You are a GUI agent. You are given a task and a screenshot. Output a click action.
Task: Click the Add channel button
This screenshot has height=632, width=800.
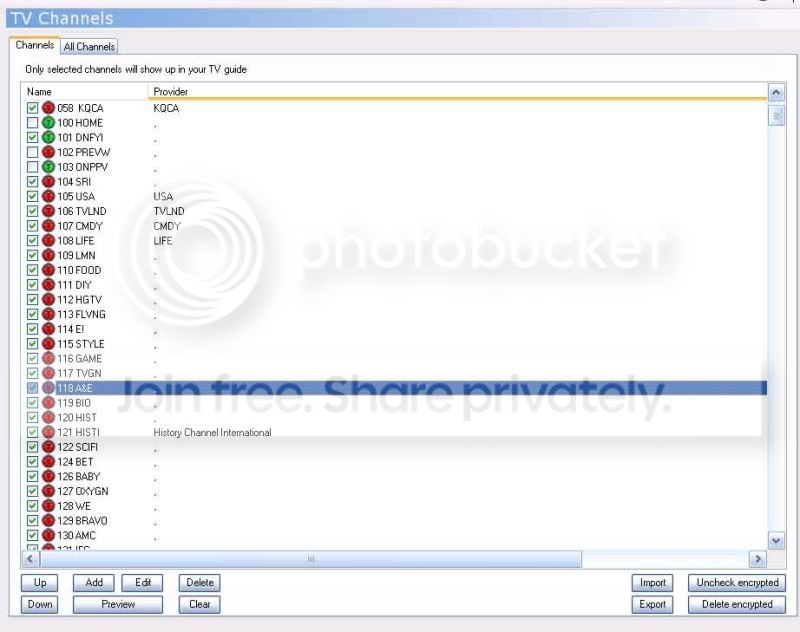[x=94, y=583]
